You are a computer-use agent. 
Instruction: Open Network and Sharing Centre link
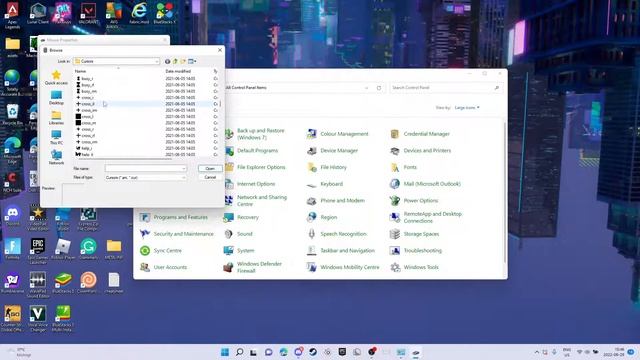[262, 200]
